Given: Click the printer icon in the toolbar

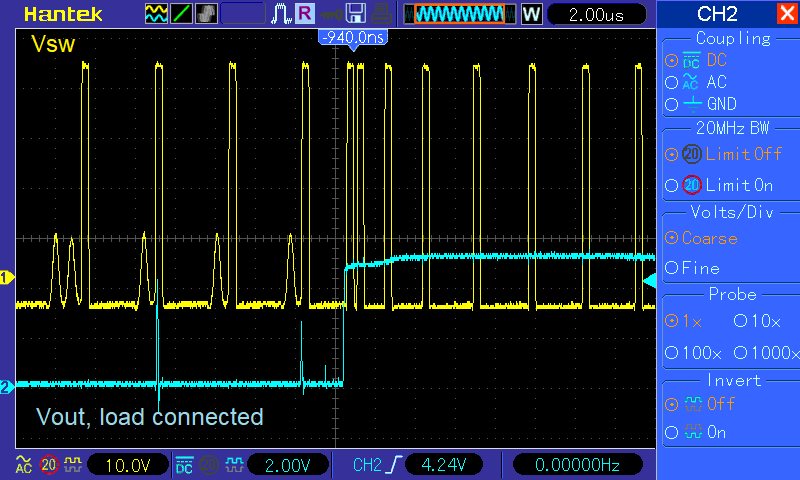Looking at the screenshot, I should click(381, 14).
